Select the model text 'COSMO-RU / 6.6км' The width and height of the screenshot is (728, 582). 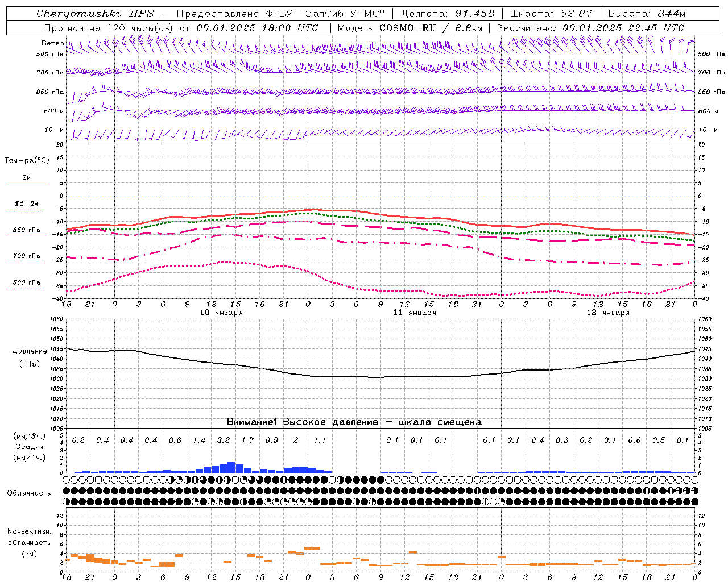point(431,28)
